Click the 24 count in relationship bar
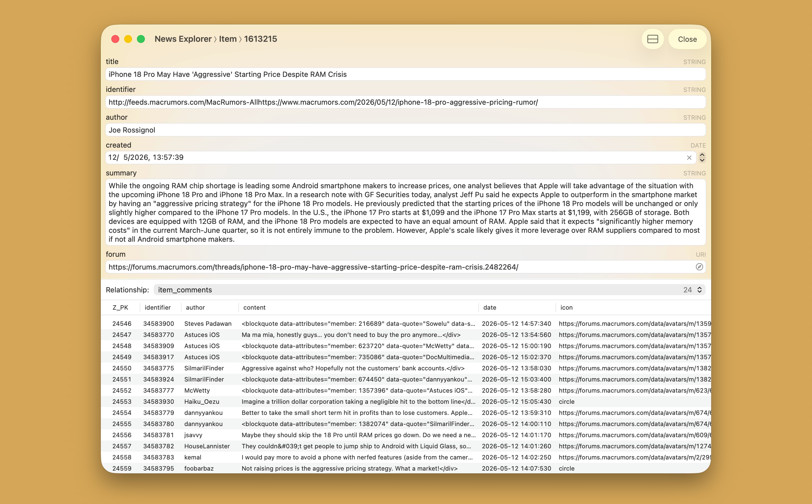This screenshot has height=504, width=812. [687, 290]
